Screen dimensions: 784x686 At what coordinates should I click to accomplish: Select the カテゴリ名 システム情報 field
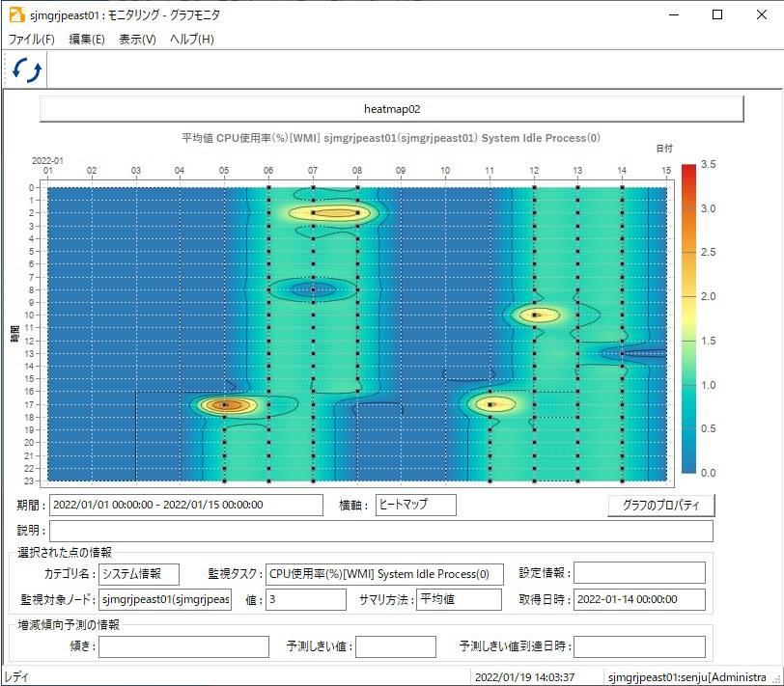pos(139,574)
